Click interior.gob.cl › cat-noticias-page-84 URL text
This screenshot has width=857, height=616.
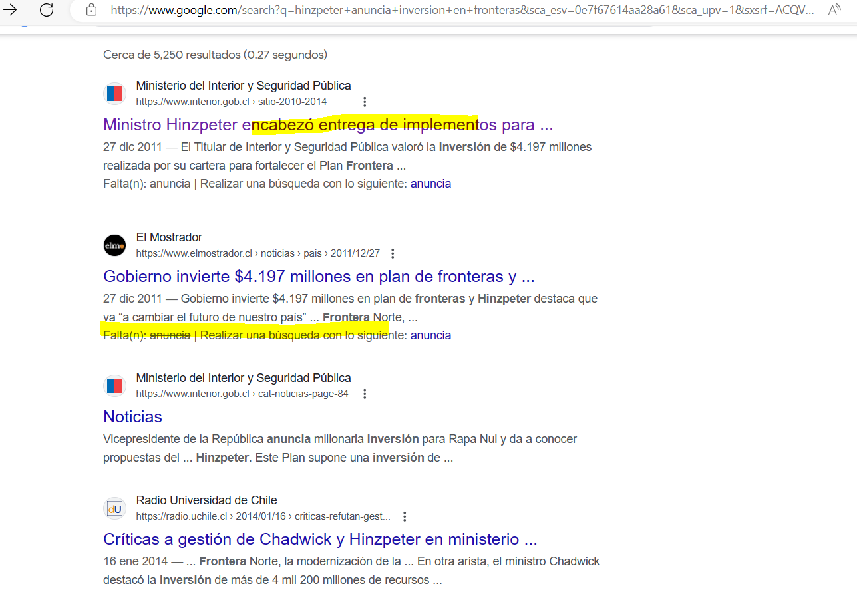[x=242, y=394]
